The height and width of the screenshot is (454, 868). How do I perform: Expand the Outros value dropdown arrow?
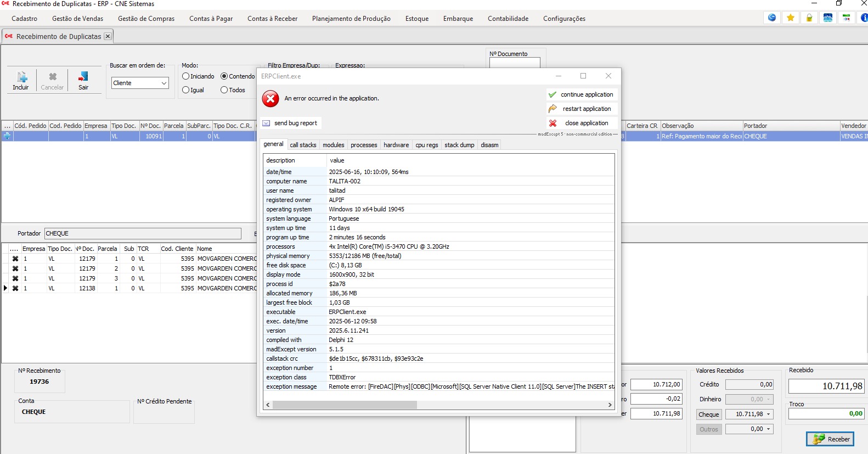768,429
